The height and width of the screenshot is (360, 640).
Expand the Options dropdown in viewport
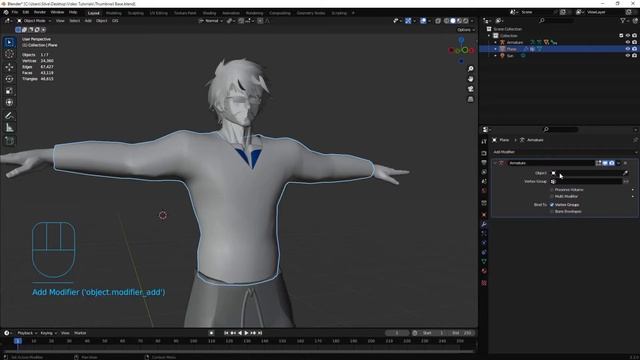[466, 30]
